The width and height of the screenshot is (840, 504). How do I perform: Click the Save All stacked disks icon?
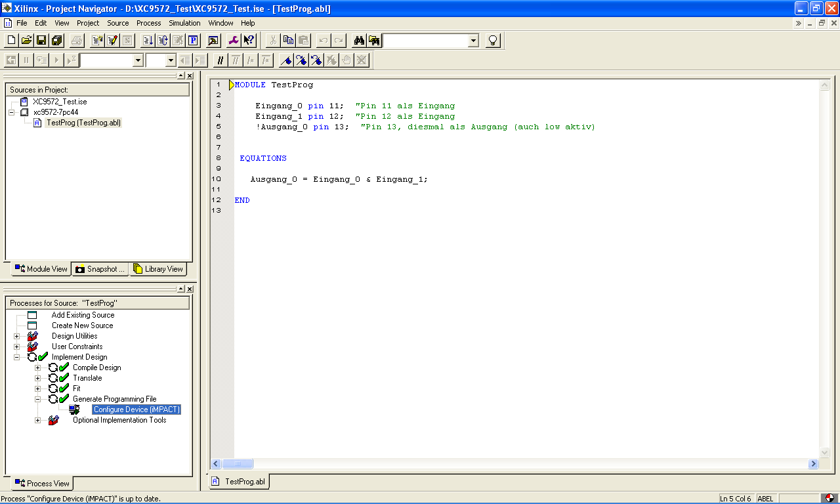[56, 41]
